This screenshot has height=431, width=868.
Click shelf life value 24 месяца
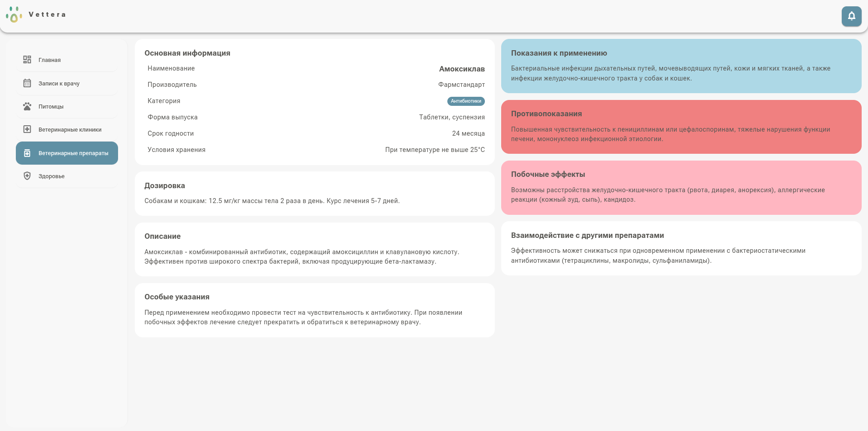pos(468,133)
